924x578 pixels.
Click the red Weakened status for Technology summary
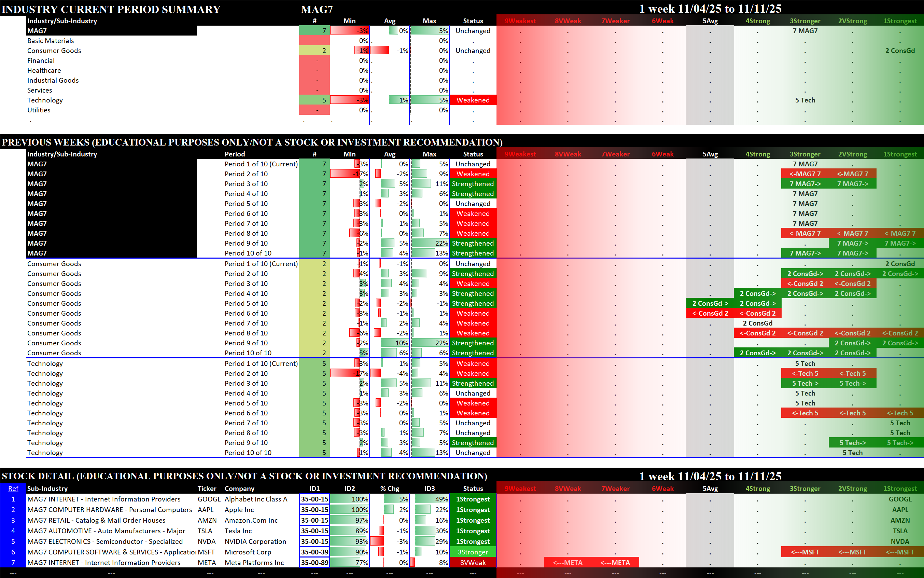coord(473,100)
